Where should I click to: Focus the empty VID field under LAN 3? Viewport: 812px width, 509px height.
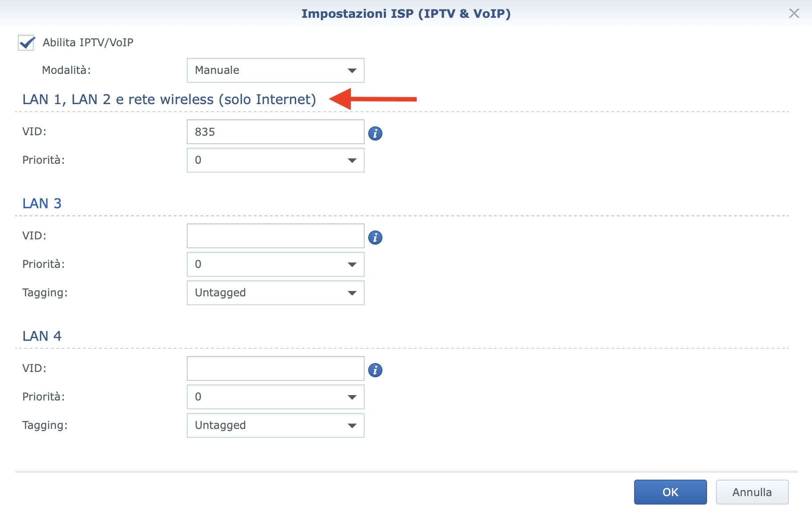[x=275, y=236]
